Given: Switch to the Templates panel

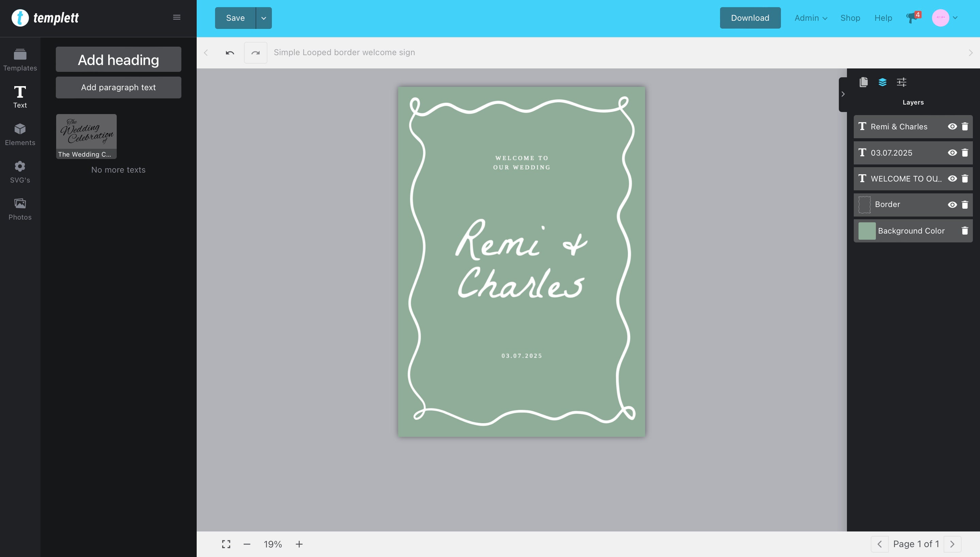Looking at the screenshot, I should (20, 60).
